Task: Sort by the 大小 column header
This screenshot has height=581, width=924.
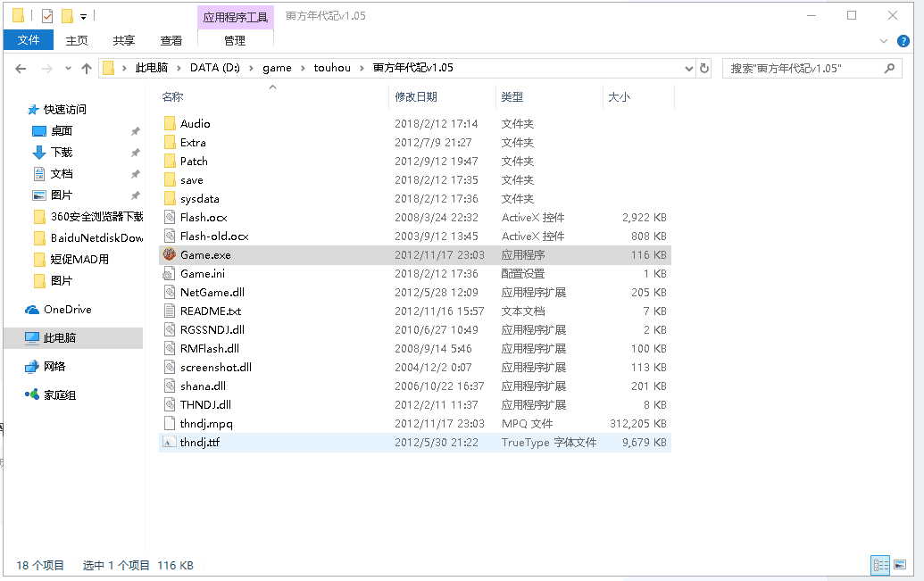Action: tap(619, 96)
